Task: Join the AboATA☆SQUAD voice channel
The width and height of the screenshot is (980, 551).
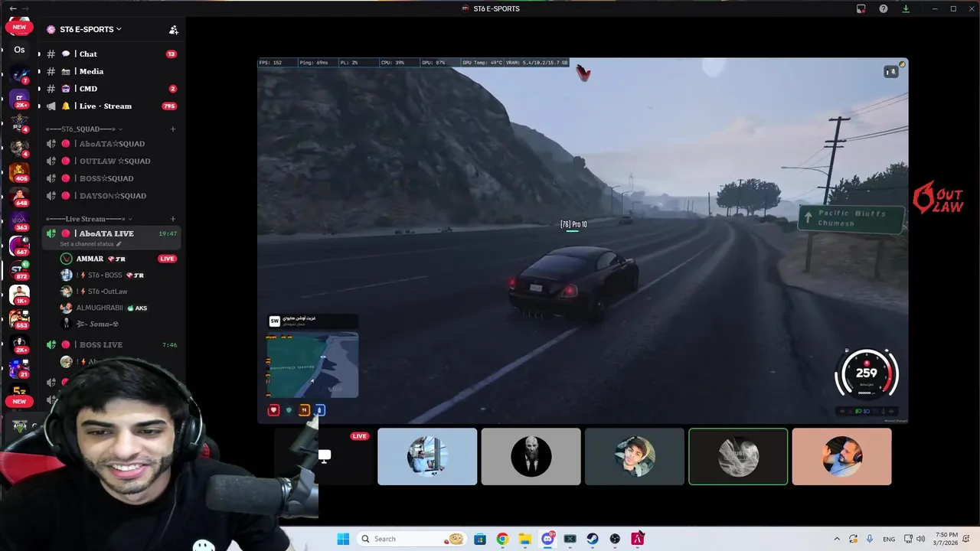Action: 112,144
